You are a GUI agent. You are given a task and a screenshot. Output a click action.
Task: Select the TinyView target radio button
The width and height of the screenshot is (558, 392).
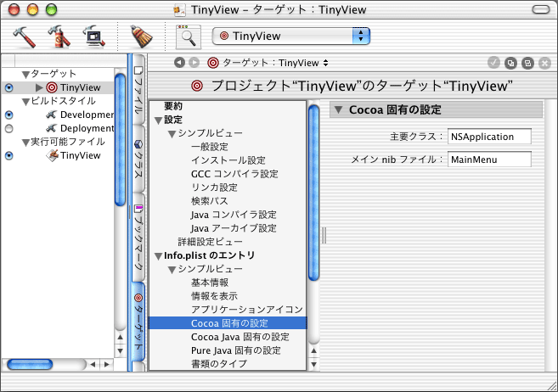point(9,87)
